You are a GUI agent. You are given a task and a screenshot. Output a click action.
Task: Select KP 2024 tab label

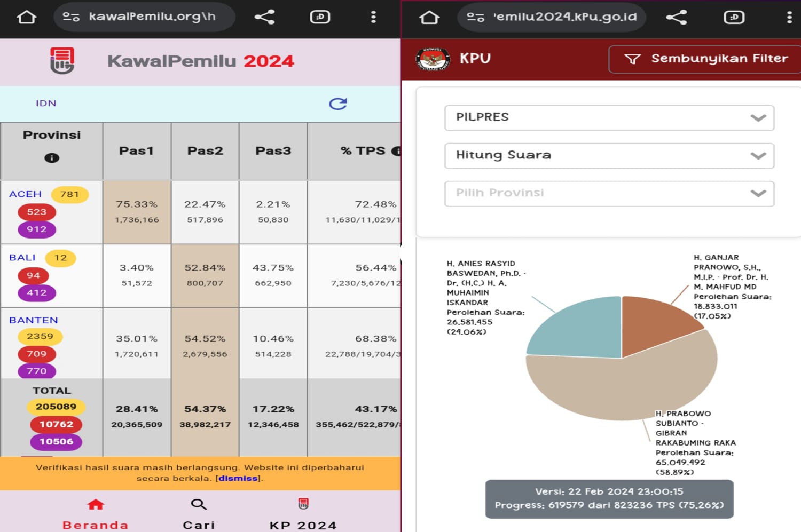303,525
